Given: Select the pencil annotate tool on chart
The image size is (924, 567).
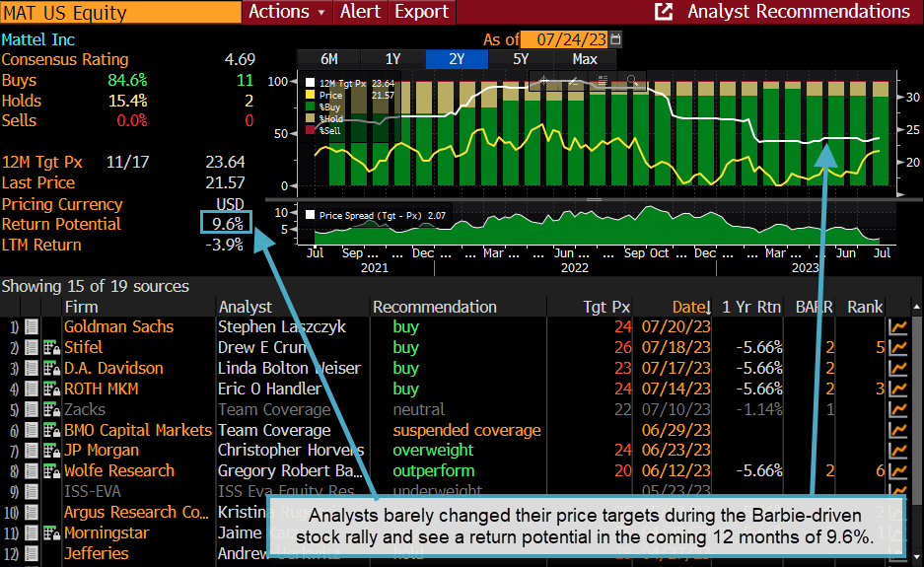Looking at the screenshot, I should 573,81.
